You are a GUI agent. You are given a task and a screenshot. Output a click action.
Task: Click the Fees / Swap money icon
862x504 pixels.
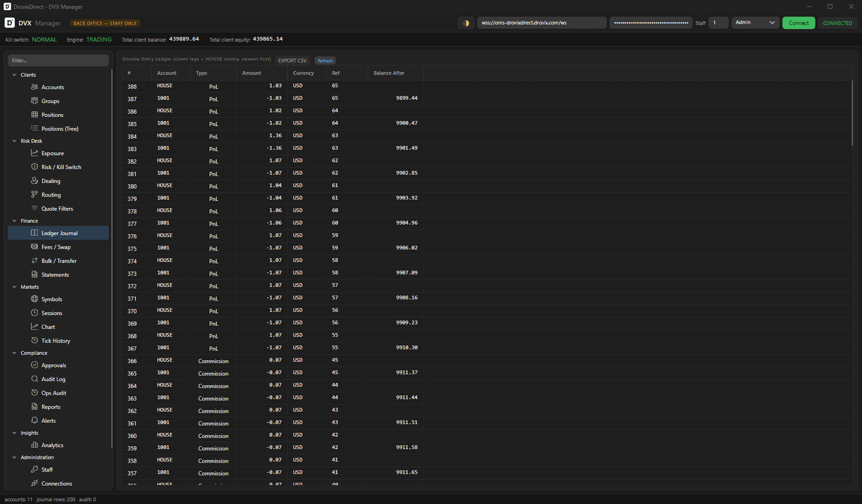click(x=34, y=247)
